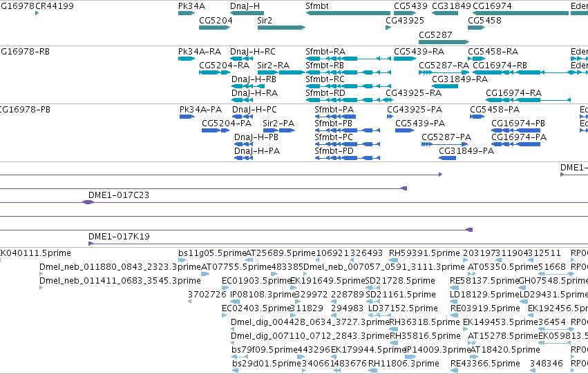The width and height of the screenshot is (588, 374).
Task: Select the CG5458-RA transcript label
Action: click(493, 51)
